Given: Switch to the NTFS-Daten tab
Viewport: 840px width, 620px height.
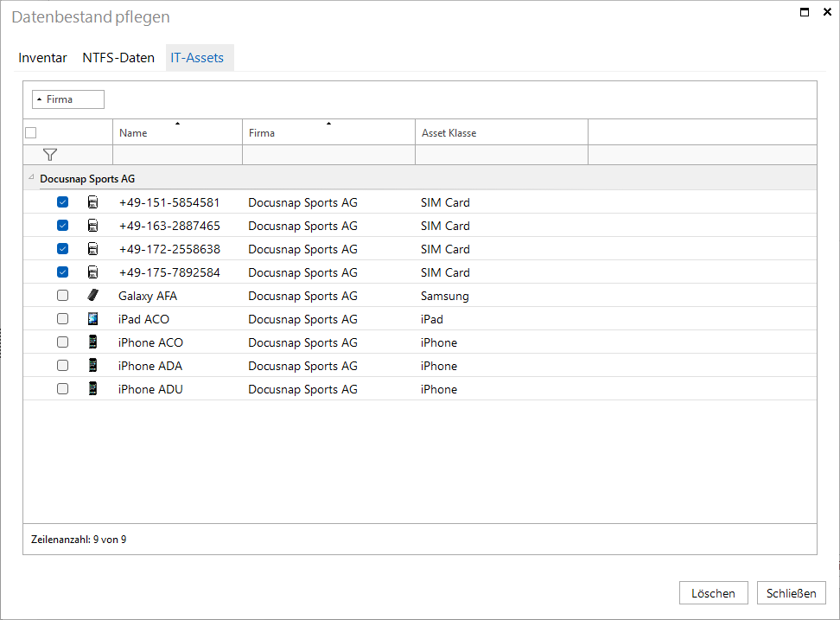Looking at the screenshot, I should pos(118,58).
